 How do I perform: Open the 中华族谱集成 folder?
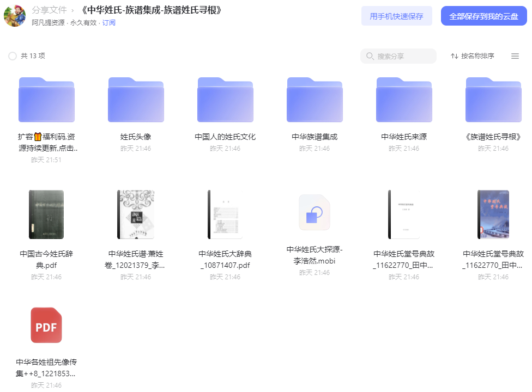tap(315, 100)
